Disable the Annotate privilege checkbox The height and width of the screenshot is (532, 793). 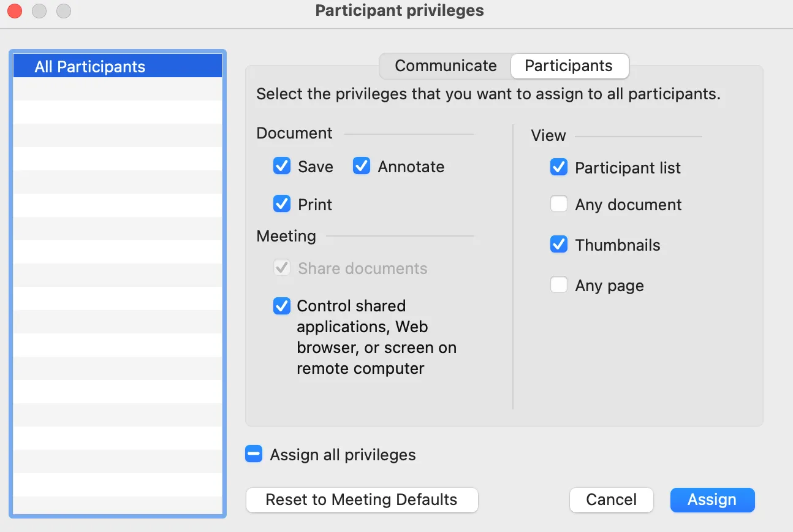[x=362, y=166]
